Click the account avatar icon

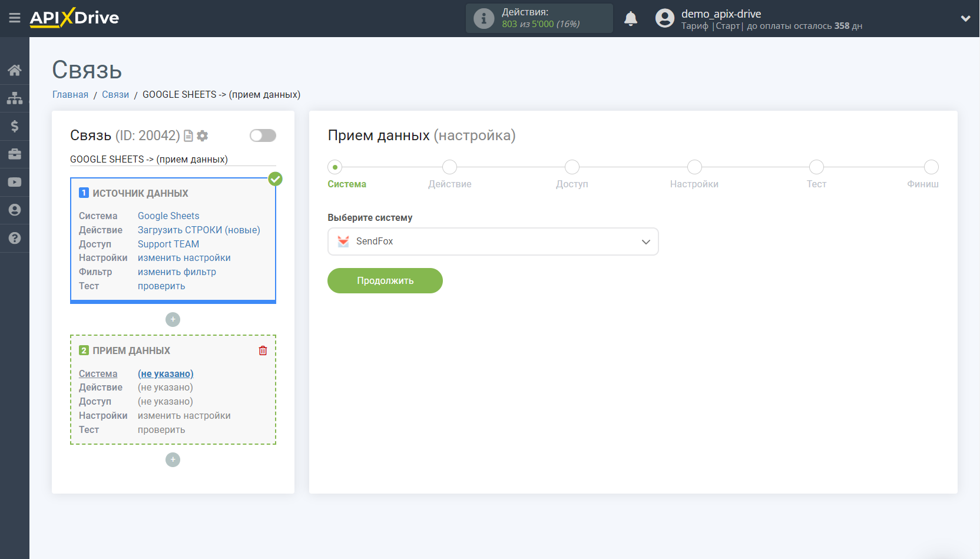point(665,18)
